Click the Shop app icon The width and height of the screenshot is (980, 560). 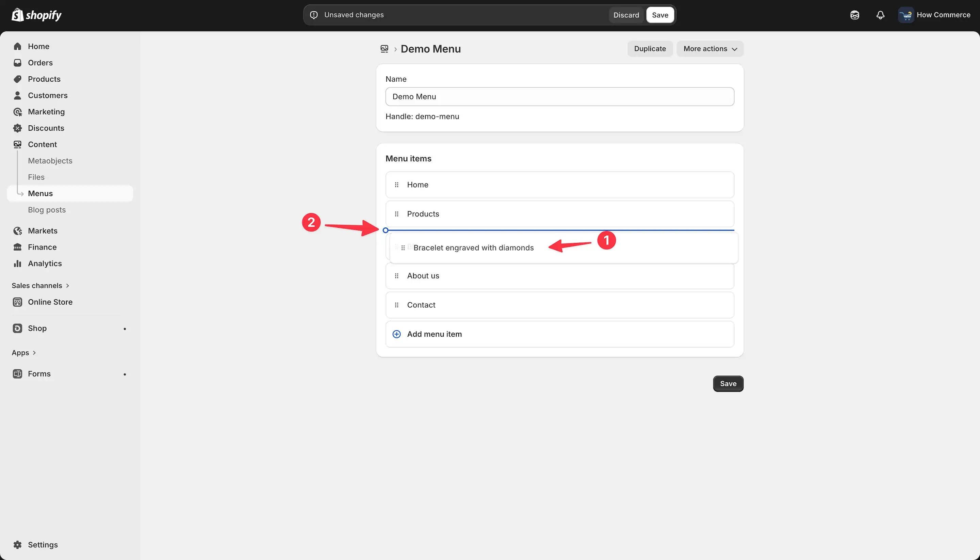pos(17,328)
